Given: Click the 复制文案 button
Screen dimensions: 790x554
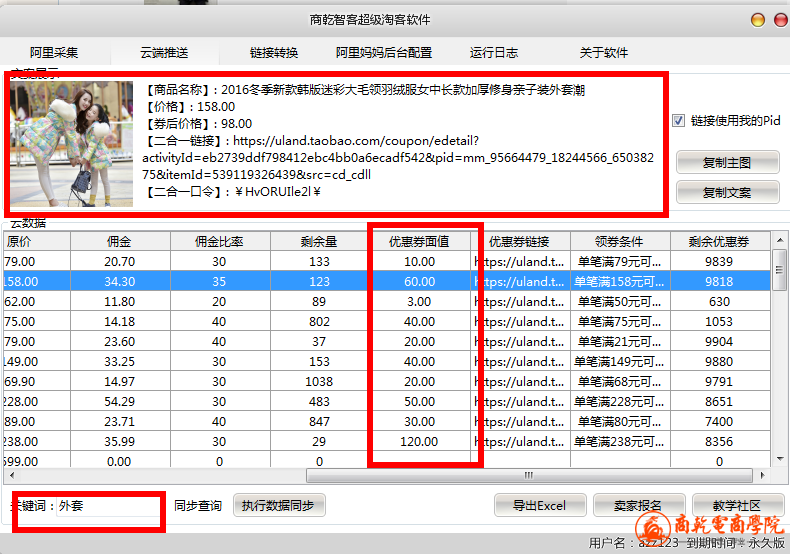Looking at the screenshot, I should point(728,192).
